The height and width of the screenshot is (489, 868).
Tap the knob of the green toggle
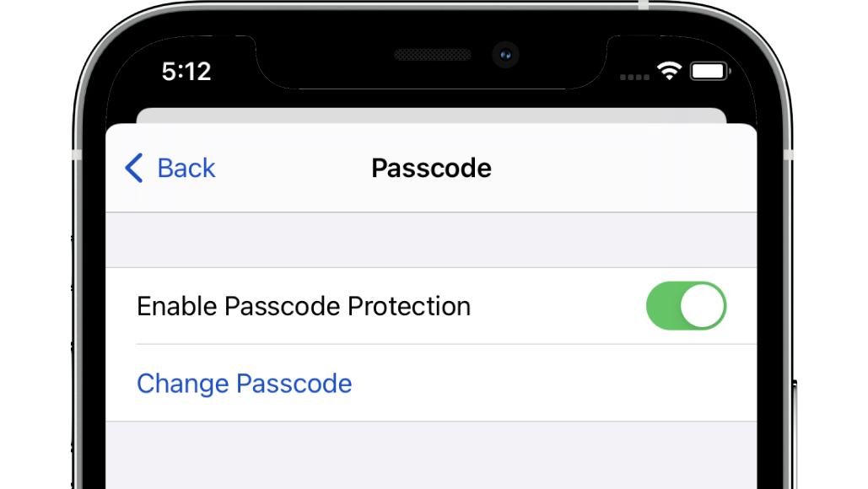pos(703,306)
